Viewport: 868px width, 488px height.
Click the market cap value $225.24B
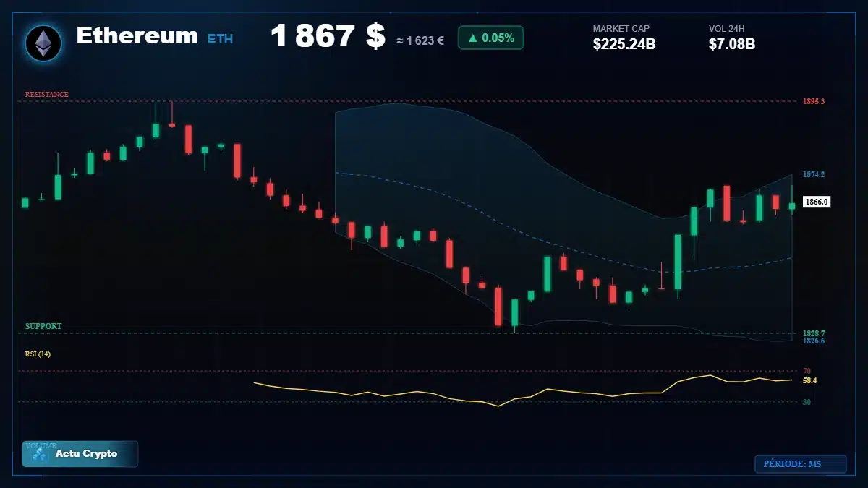coord(624,44)
